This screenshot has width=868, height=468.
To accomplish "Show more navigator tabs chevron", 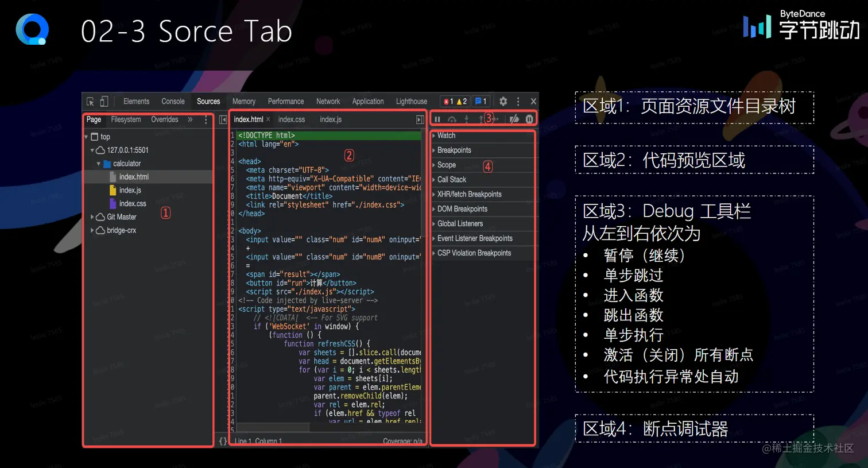I will [x=190, y=119].
